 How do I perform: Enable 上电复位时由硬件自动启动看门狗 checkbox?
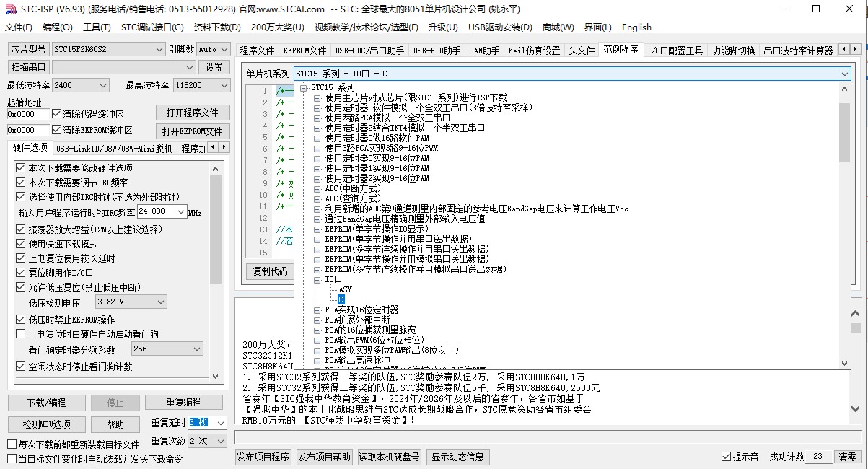click(x=87, y=334)
